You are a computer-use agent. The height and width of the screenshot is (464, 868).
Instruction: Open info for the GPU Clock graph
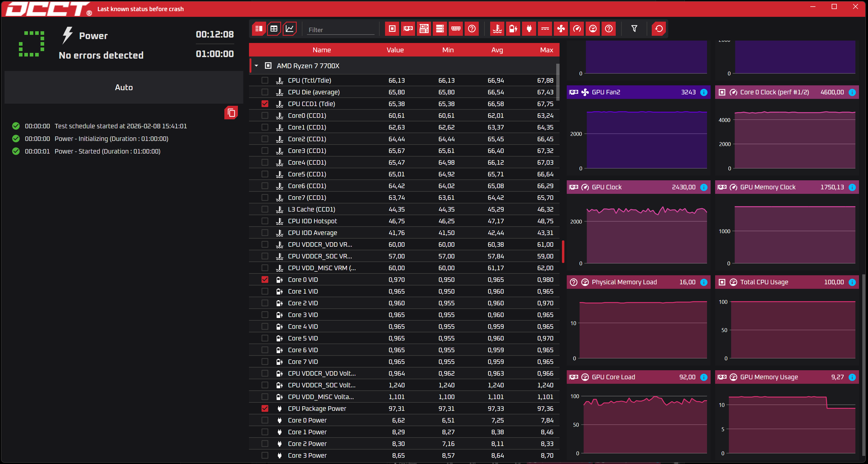(704, 187)
